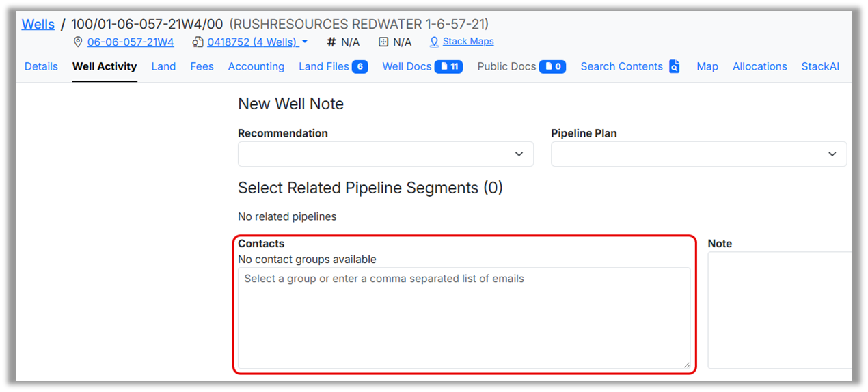868x392 pixels.
Task: Open the 06-06-057-21W4 location link
Action: [131, 42]
